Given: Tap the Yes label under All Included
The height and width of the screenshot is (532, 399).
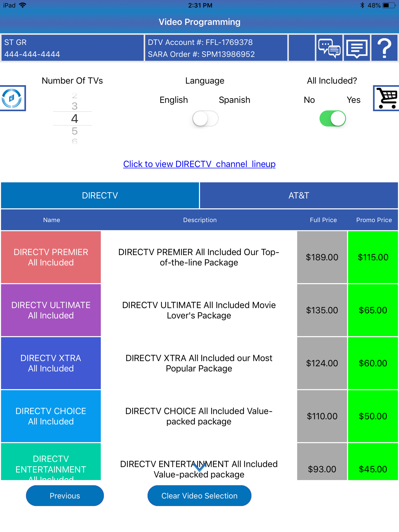Looking at the screenshot, I should [354, 100].
